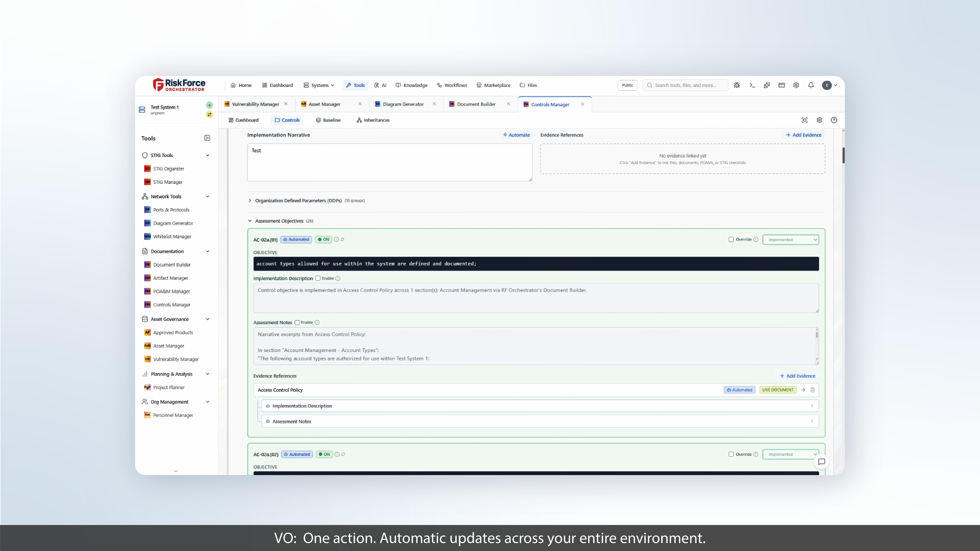Image resolution: width=980 pixels, height=551 pixels.
Task: Click the Automate link above narrative
Action: coord(516,135)
